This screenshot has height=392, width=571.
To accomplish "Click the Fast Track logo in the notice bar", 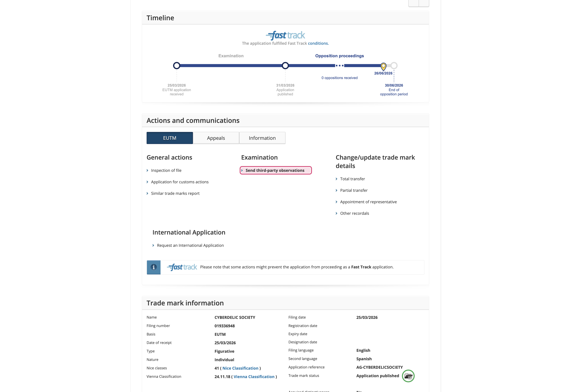I will [x=182, y=267].
